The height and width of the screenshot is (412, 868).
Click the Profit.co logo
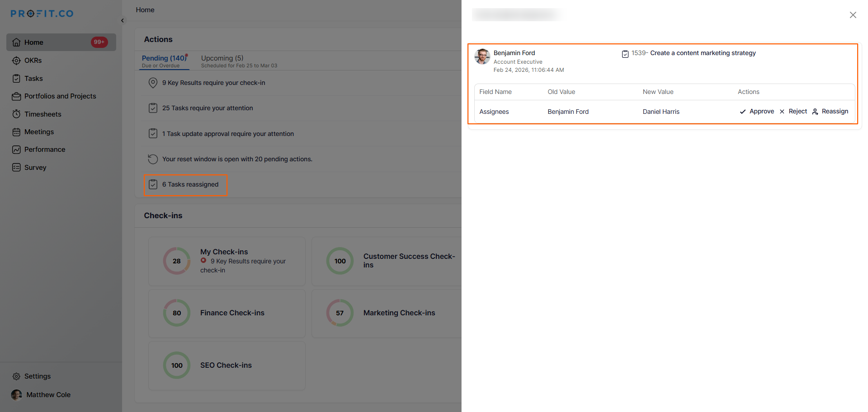coord(42,14)
